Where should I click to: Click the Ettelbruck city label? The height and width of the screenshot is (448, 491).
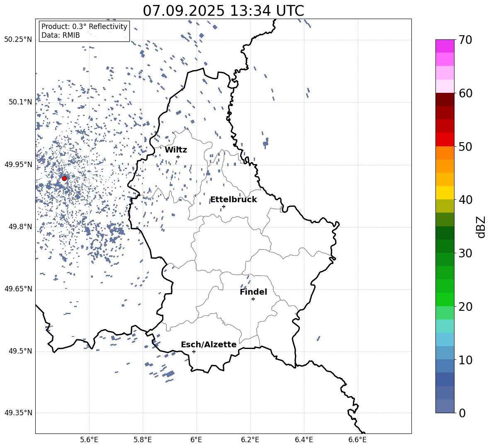pos(233,200)
